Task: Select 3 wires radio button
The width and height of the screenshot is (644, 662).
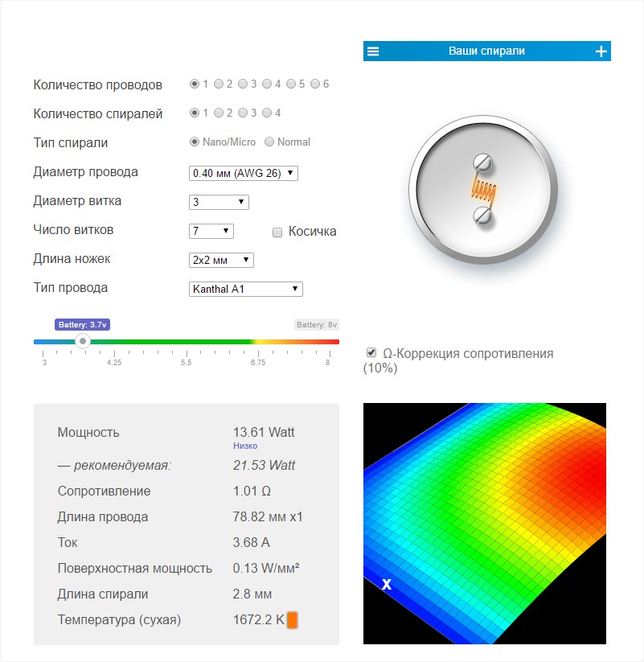Action: [x=243, y=84]
